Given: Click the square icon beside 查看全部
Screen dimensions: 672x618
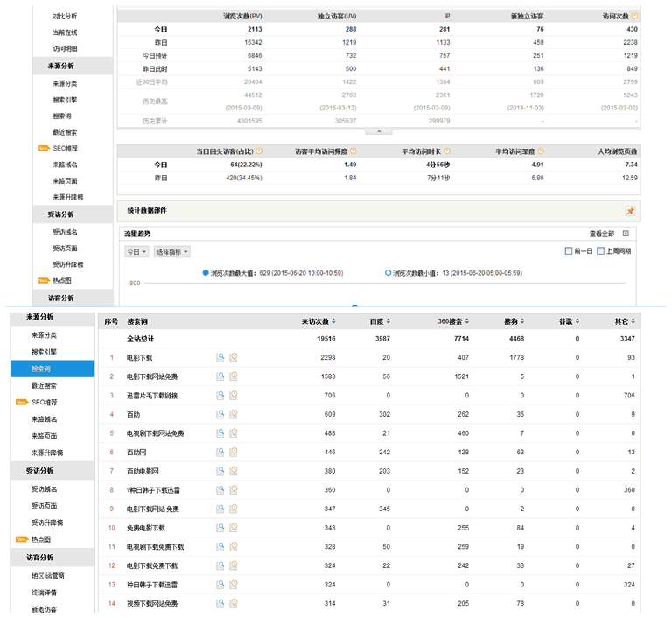Looking at the screenshot, I should click(626, 234).
